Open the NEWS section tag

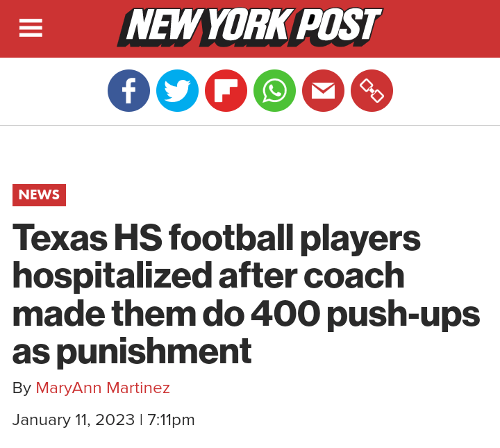[39, 195]
